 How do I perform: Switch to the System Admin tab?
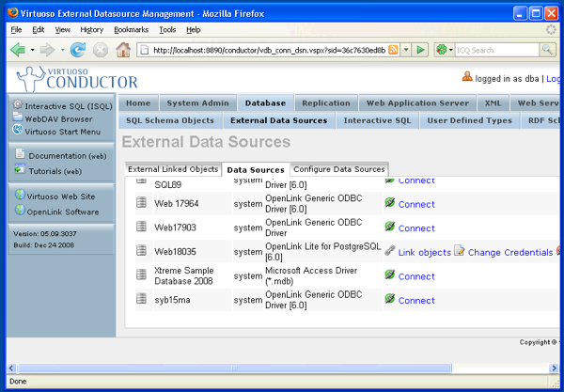[x=197, y=103]
